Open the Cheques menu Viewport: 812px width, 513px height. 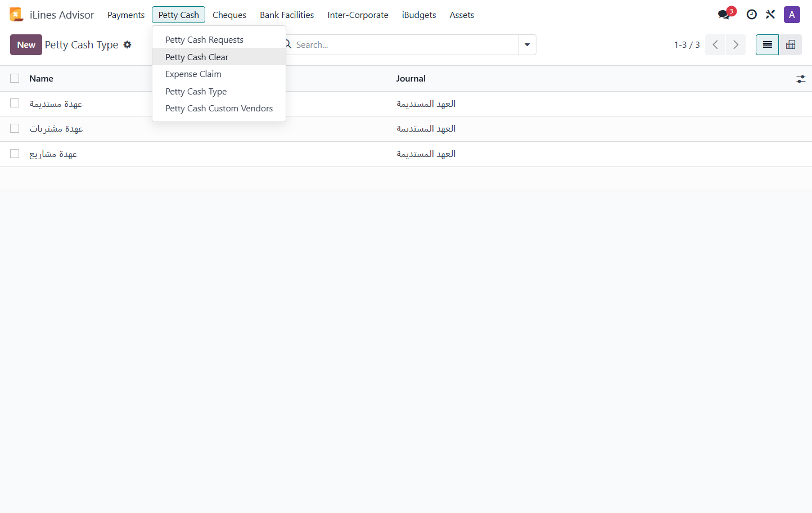pos(229,15)
